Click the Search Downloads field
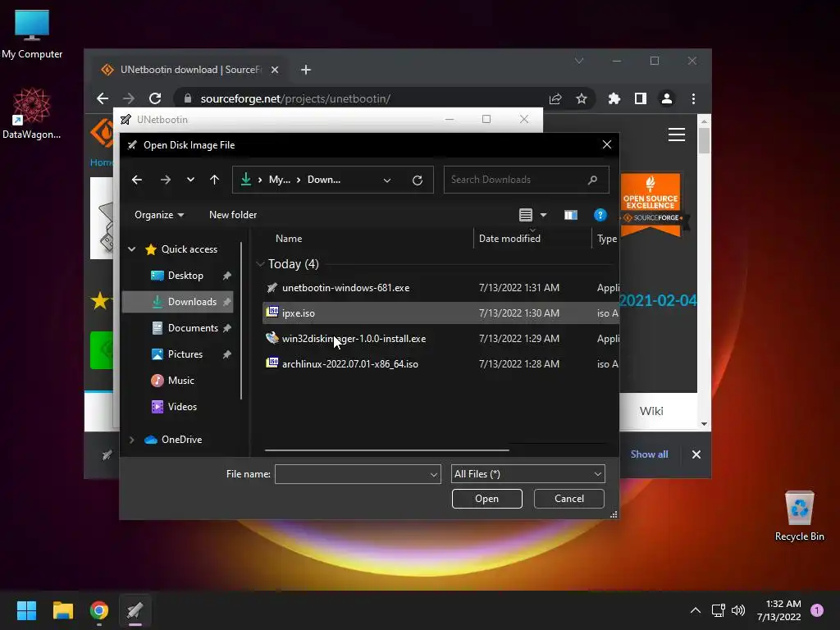Viewport: 840px width, 630px height. point(526,180)
